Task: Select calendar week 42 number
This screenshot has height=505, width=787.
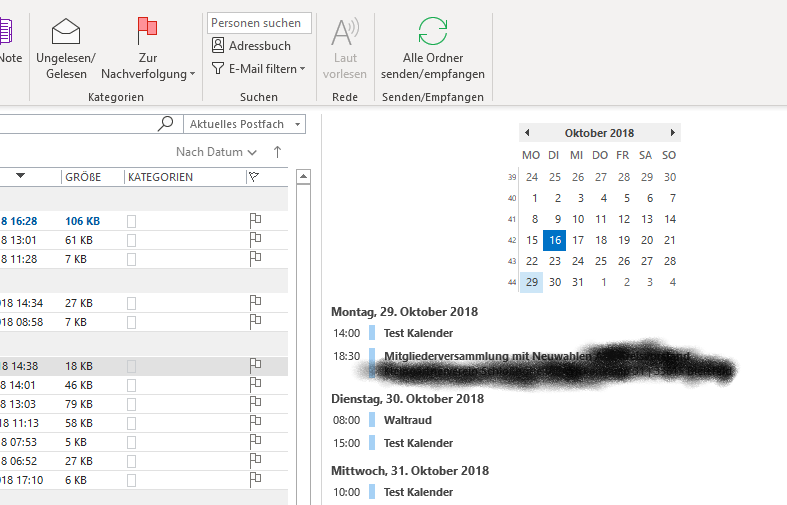Action: pos(511,240)
